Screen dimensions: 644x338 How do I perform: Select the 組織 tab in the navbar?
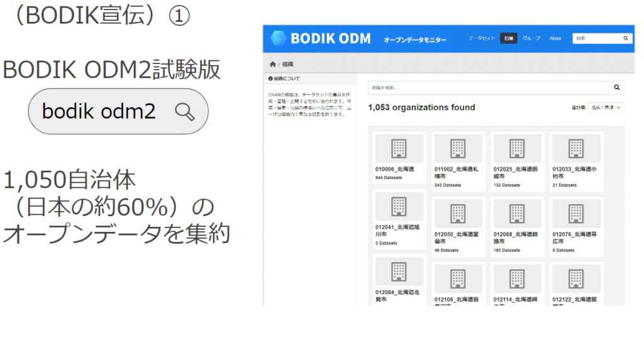(x=508, y=38)
